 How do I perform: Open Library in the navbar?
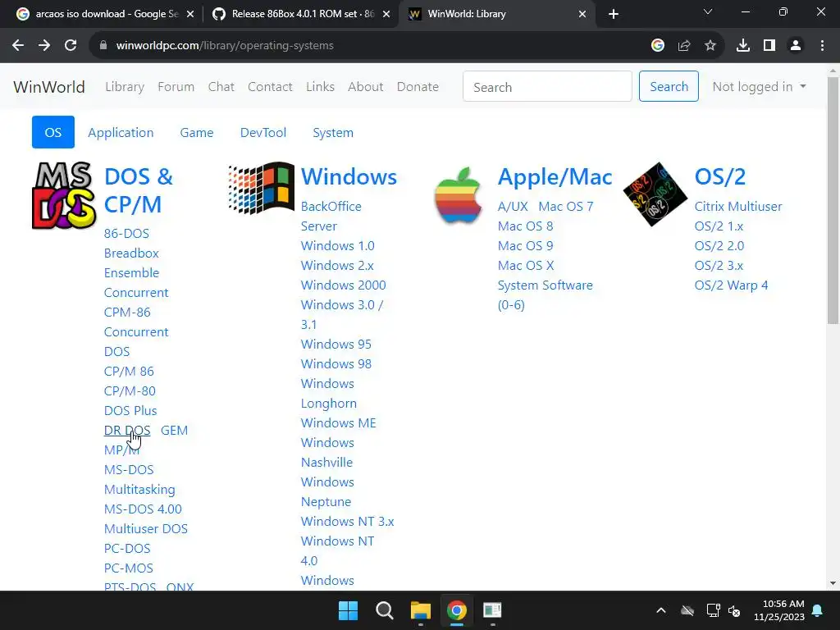[x=125, y=87]
